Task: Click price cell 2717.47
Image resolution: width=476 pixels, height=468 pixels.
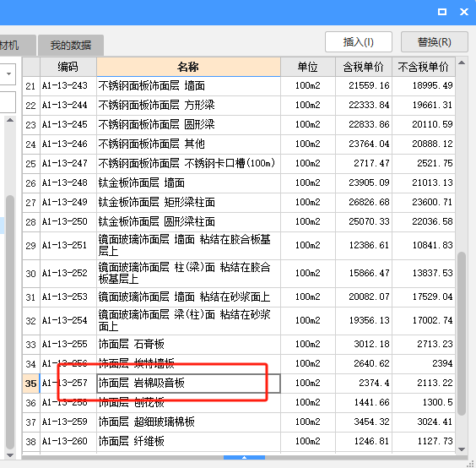Action: click(364, 164)
